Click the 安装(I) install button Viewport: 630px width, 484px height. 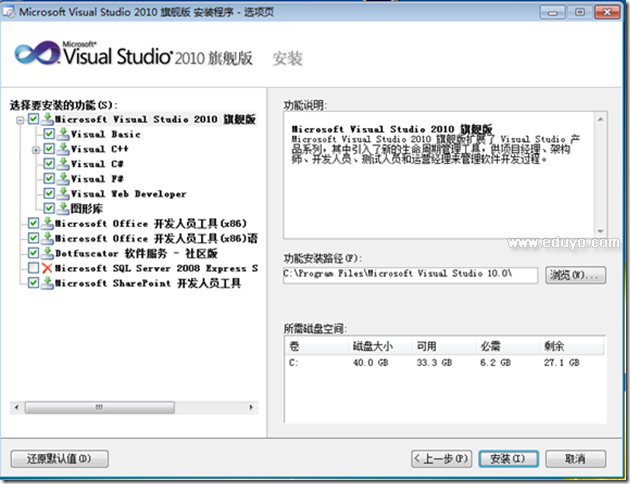pyautogui.click(x=509, y=458)
